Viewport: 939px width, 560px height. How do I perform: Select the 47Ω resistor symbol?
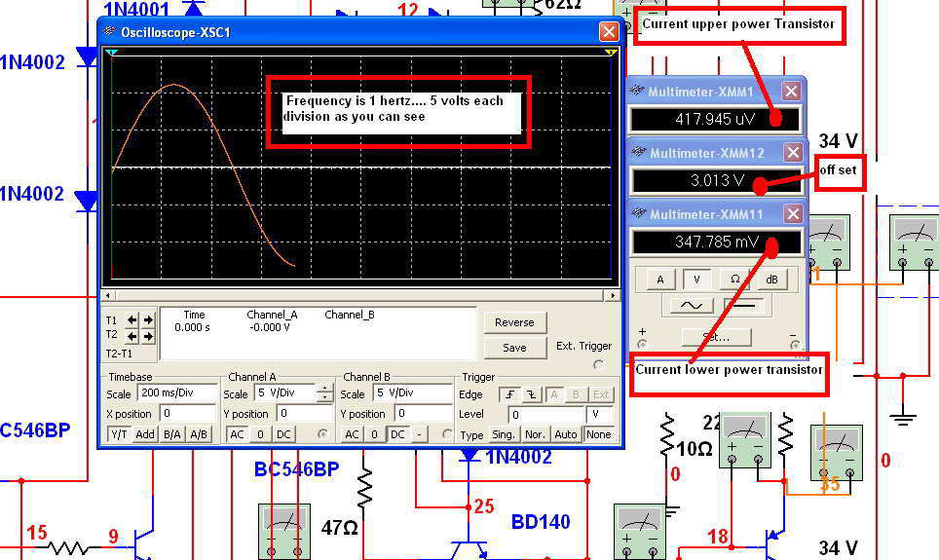click(x=364, y=490)
